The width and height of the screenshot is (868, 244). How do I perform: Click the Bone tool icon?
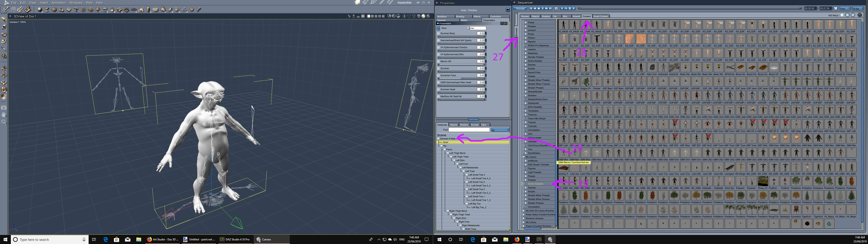tap(199, 9)
